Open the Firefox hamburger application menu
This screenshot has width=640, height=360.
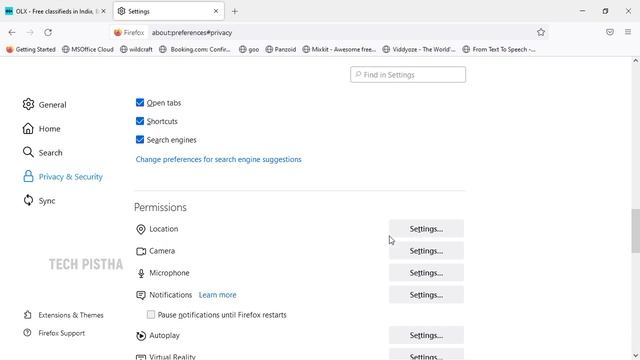(628, 32)
